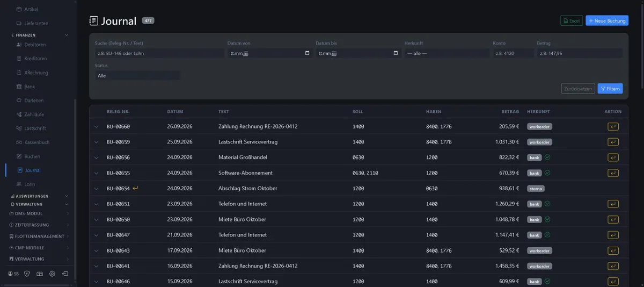644x287 pixels.
Task: Click the Neue Buchung button
Action: 607,20
